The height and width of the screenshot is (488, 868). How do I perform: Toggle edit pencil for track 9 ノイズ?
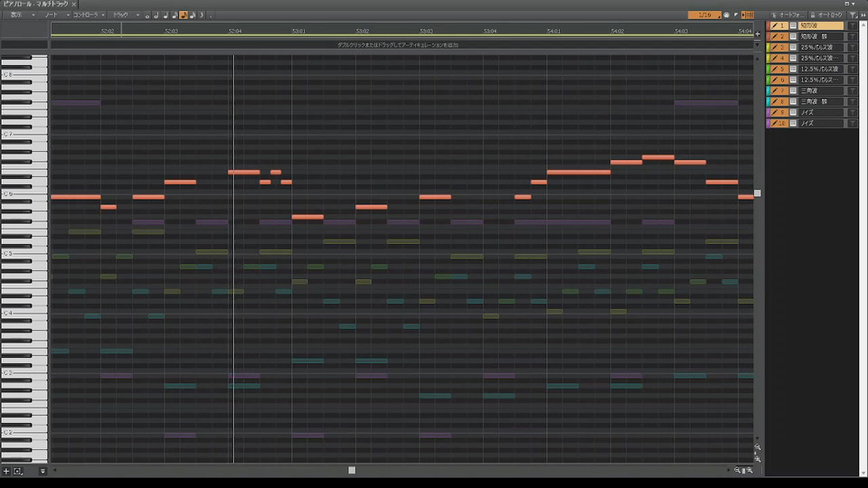click(x=775, y=112)
